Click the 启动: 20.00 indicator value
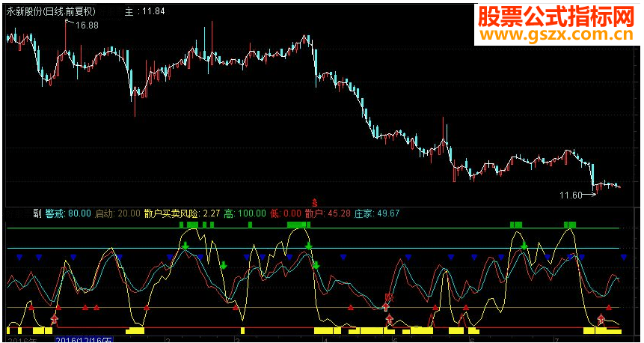Image resolution: width=644 pixels, height=343 pixels. point(117,213)
